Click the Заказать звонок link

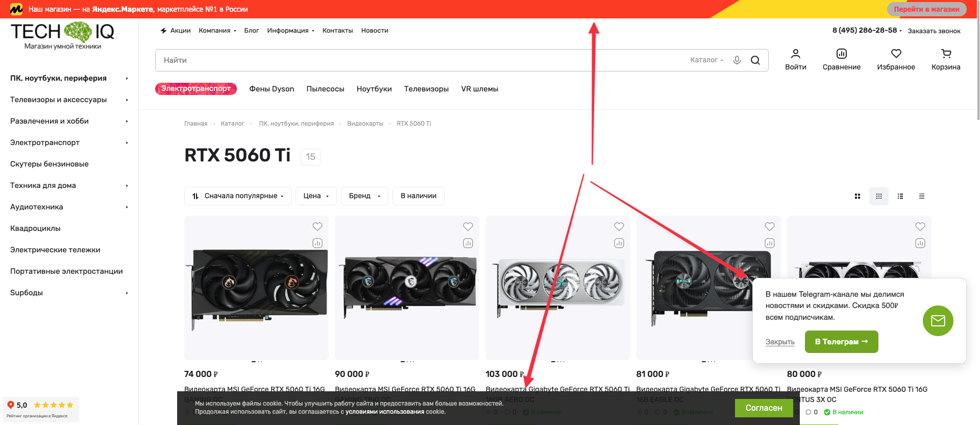tap(934, 31)
